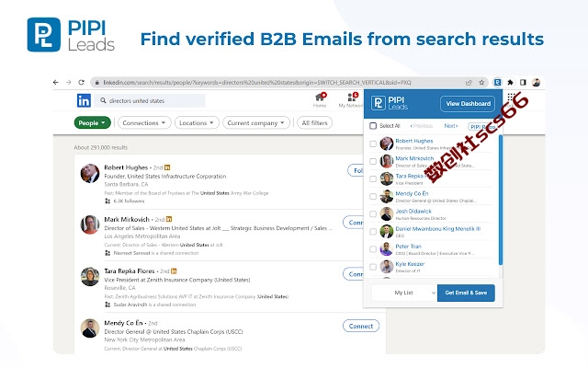Viewport: 588px width, 368px height.
Task: Click the browser forward arrow
Action: (x=68, y=82)
